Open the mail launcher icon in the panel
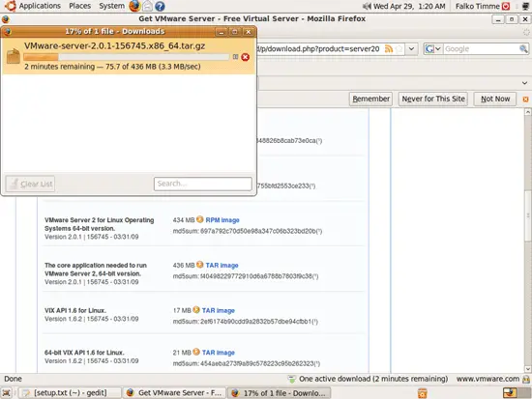Viewport: 532px width, 399px height. [147, 6]
